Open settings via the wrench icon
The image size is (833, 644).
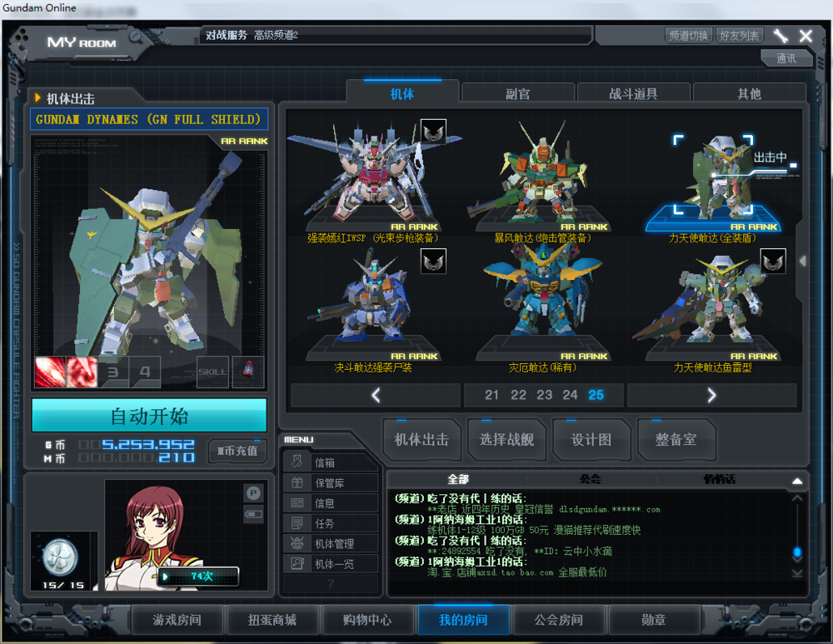tap(781, 36)
